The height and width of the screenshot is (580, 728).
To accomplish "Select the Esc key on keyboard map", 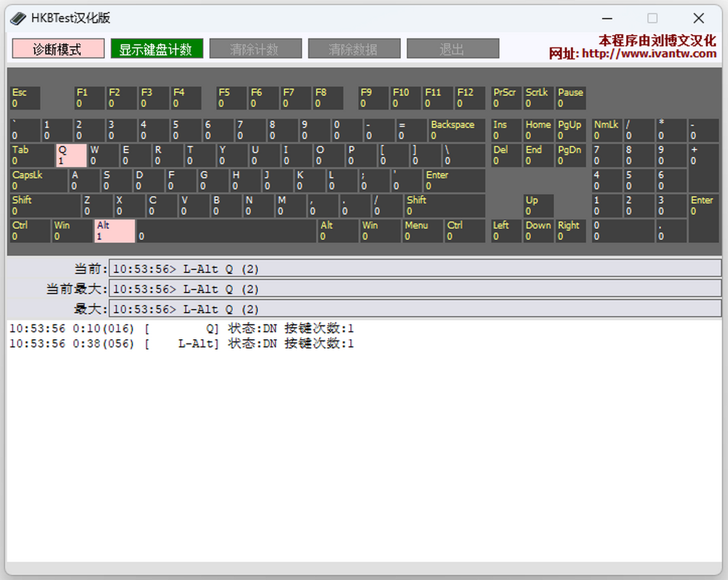I will coord(25,98).
